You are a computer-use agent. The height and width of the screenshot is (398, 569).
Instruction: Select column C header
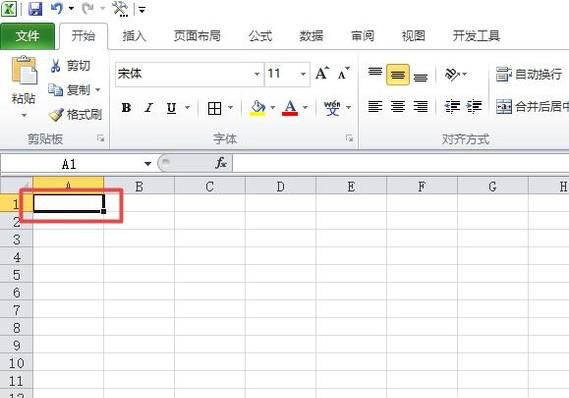coord(209,186)
